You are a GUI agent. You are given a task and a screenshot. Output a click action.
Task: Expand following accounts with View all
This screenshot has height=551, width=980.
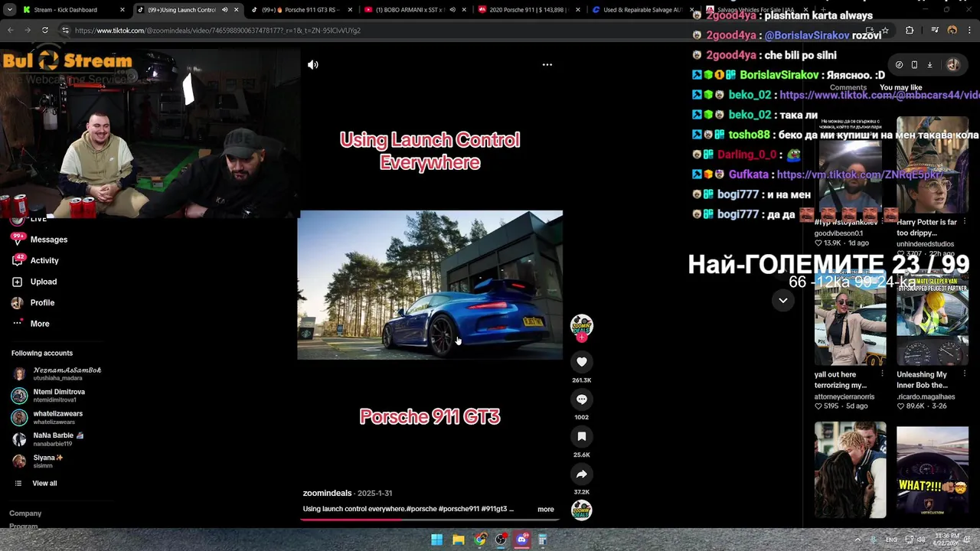click(x=44, y=484)
